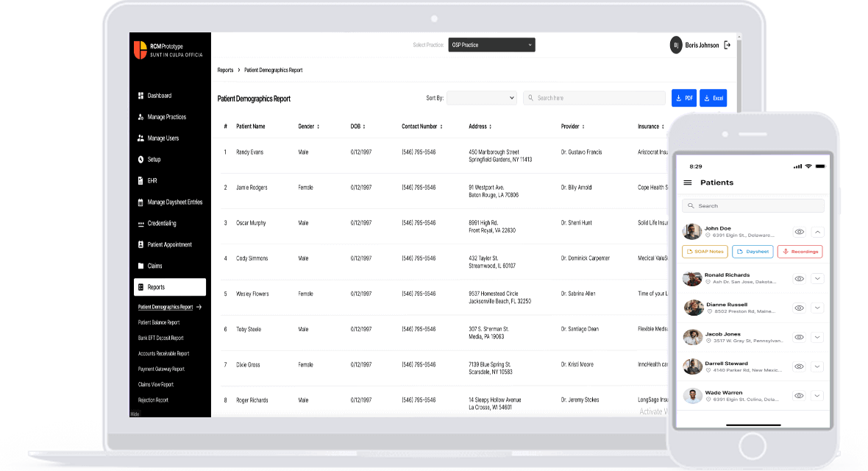Toggle eye icon for Dianne Russell

pyautogui.click(x=800, y=308)
